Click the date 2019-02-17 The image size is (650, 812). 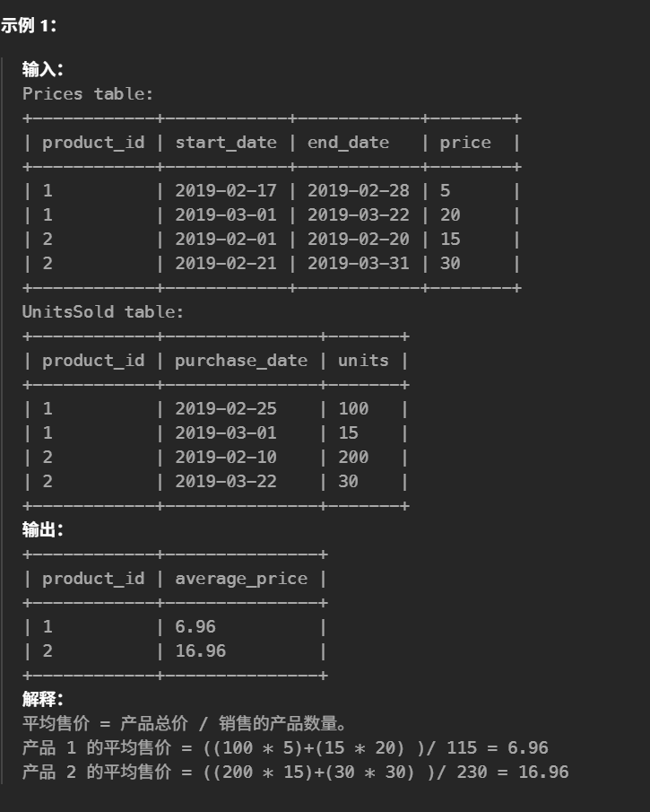pos(226,191)
